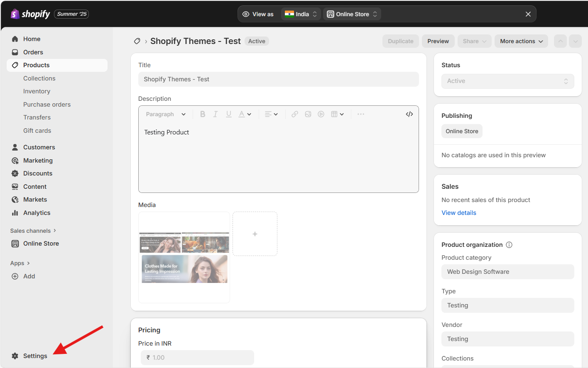588x368 pixels.
Task: Click the Orders inbox icon
Action: pyautogui.click(x=15, y=52)
